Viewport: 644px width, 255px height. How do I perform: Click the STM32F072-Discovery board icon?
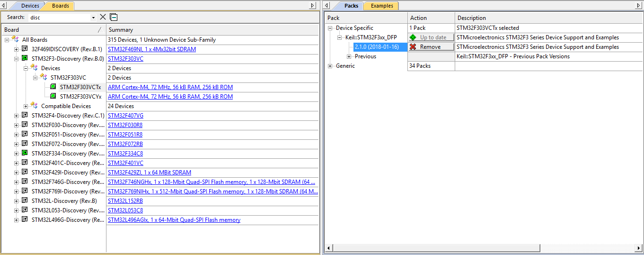25,144
